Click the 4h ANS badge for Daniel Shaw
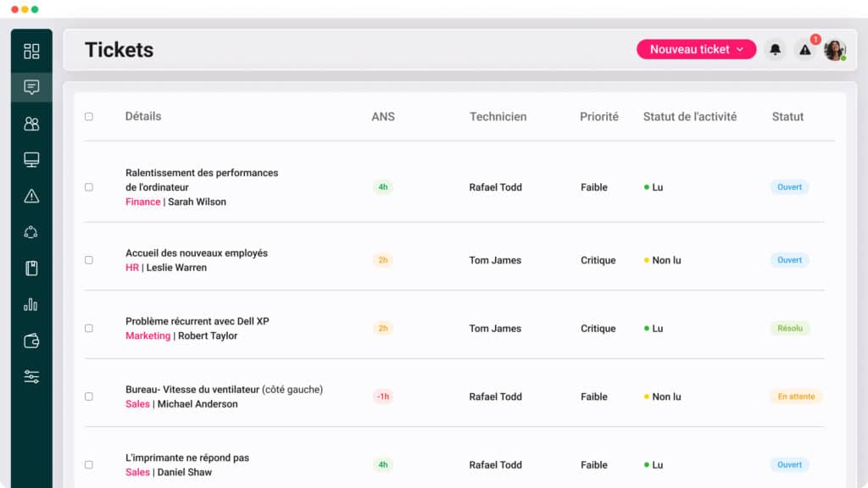Viewport: 868px width, 488px height. 383,465
